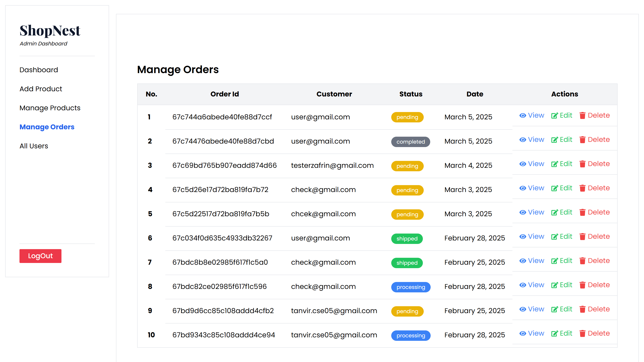Click the completed status badge in row 2
644x362 pixels.
(x=411, y=142)
